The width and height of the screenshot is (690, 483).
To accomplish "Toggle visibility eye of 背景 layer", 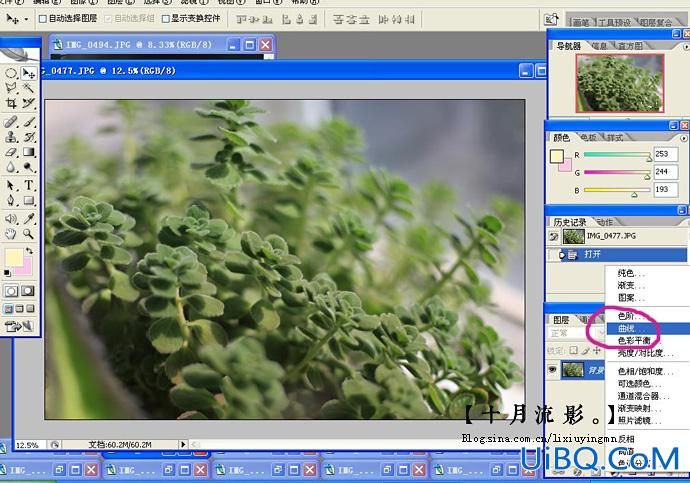I will coord(552,370).
